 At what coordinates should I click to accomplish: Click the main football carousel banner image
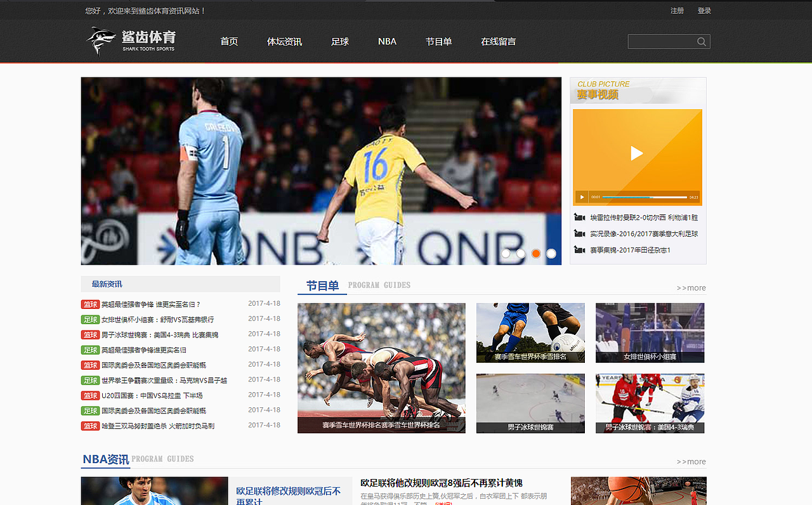tap(321, 171)
